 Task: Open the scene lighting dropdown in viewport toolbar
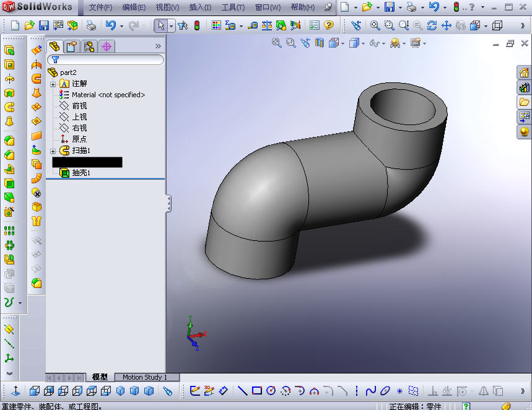click(404, 43)
